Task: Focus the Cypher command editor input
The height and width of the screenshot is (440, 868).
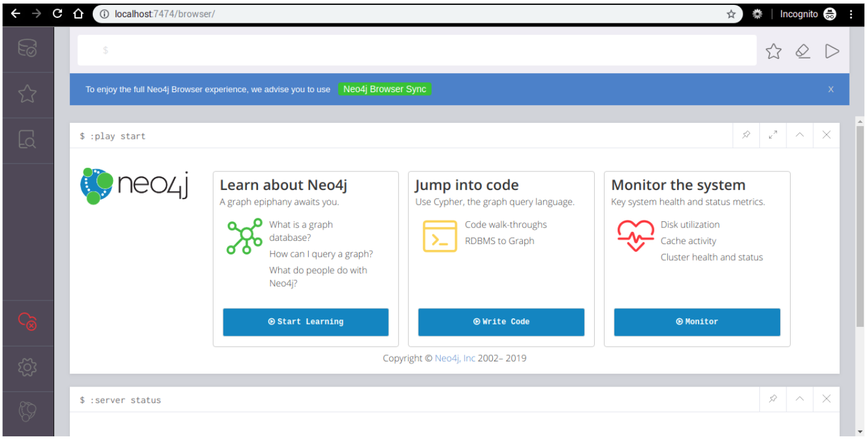Action: (417, 50)
